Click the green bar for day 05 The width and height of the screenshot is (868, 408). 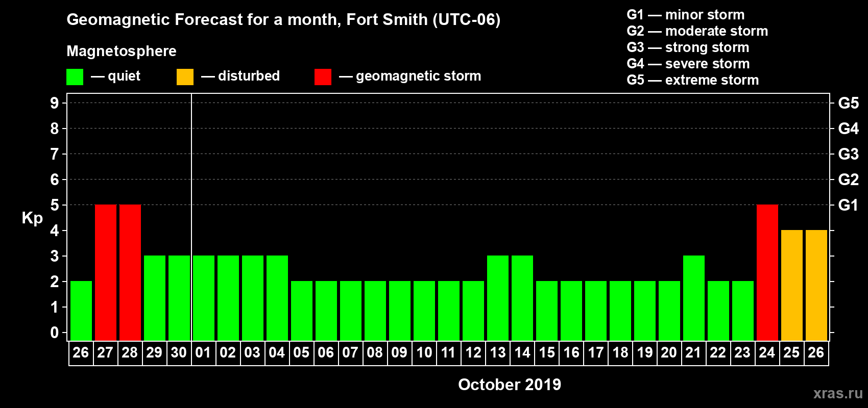click(x=302, y=311)
